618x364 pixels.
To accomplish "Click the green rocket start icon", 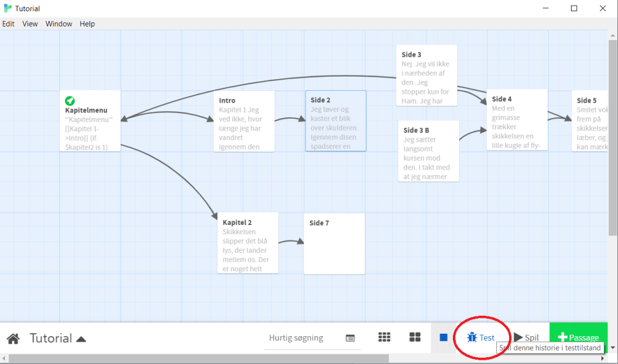I will (70, 101).
